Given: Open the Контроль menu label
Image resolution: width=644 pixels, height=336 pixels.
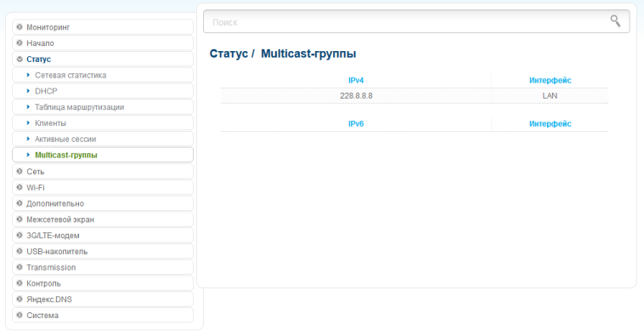Looking at the screenshot, I should [x=43, y=283].
